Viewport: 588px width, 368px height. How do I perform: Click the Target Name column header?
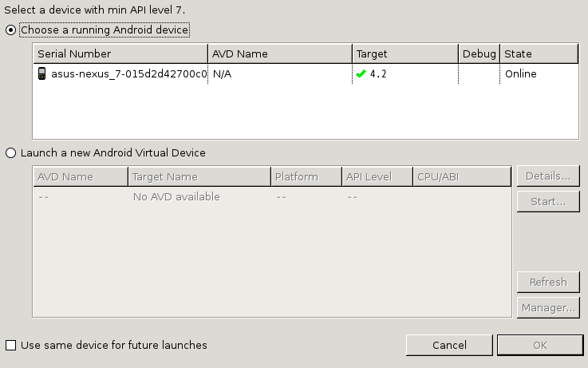(199, 176)
